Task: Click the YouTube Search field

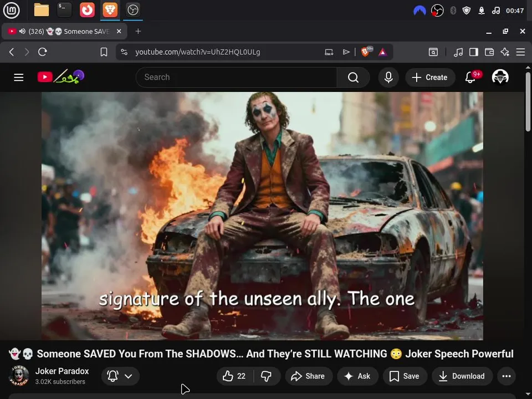Action: (237, 78)
